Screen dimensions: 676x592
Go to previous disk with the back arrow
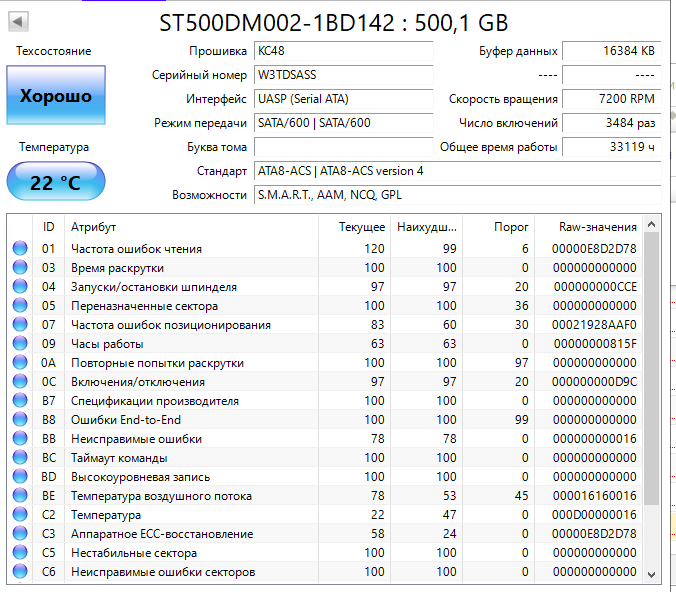coord(18,21)
